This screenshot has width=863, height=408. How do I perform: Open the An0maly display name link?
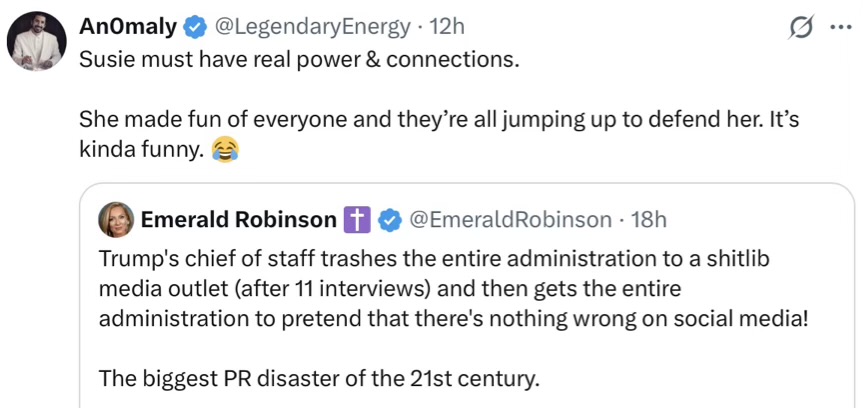coord(129,28)
